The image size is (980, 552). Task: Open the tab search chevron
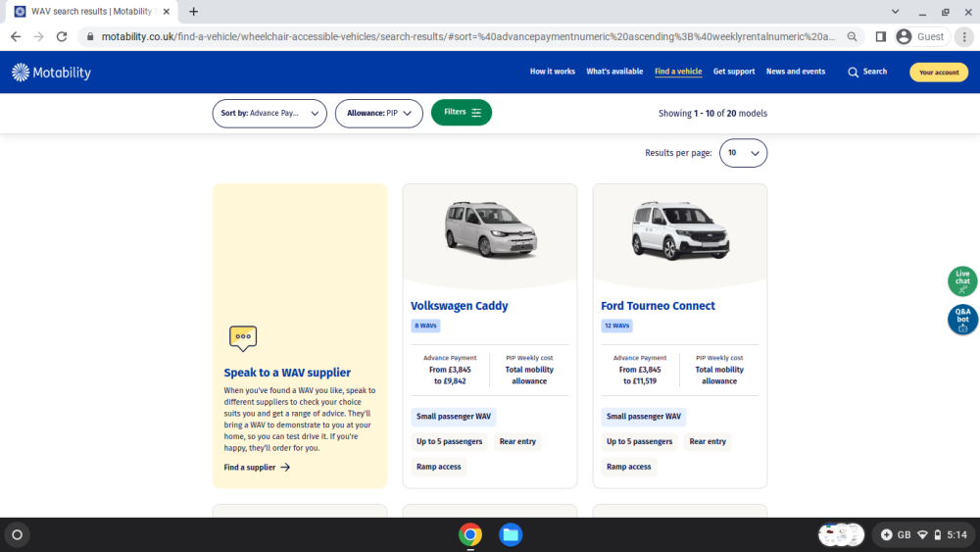pyautogui.click(x=895, y=11)
